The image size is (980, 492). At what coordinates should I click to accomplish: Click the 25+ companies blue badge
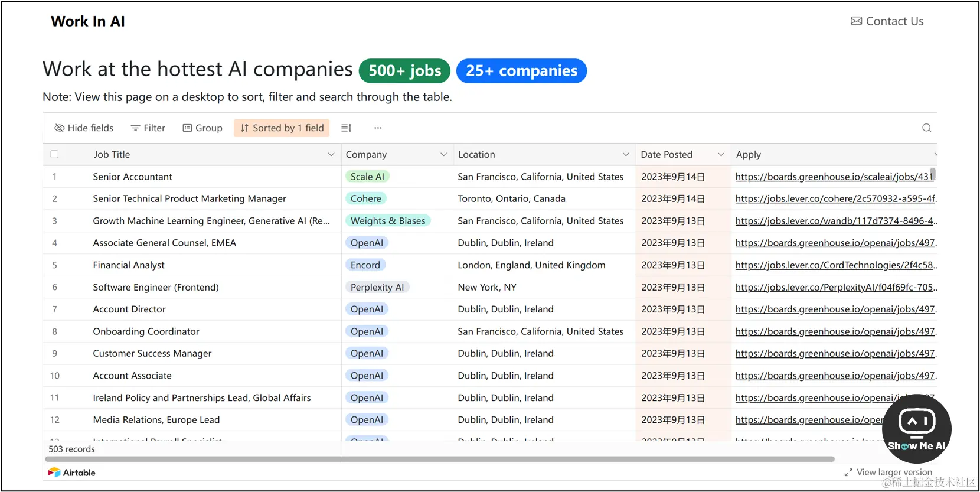tap(521, 71)
